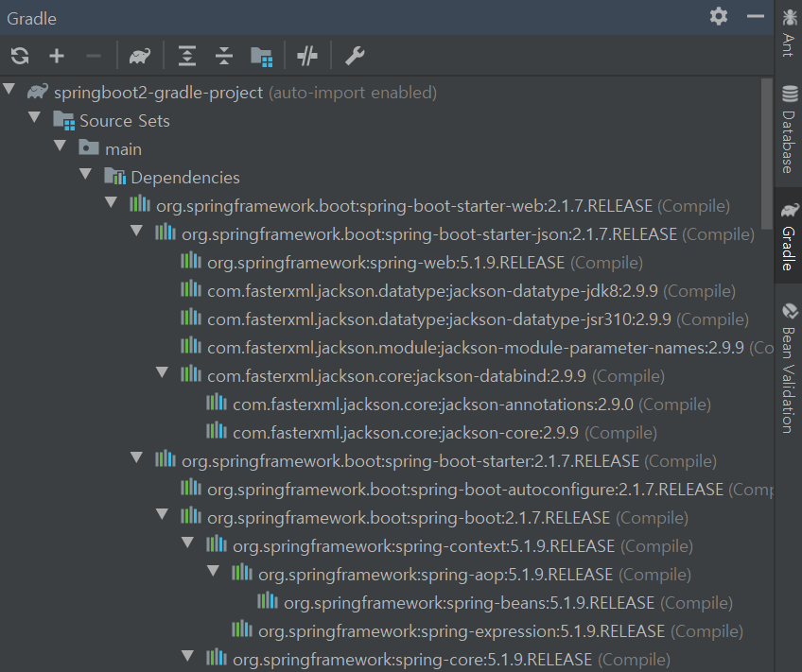This screenshot has height=672, width=802.
Task: Select the main folder icon
Action: [89, 148]
